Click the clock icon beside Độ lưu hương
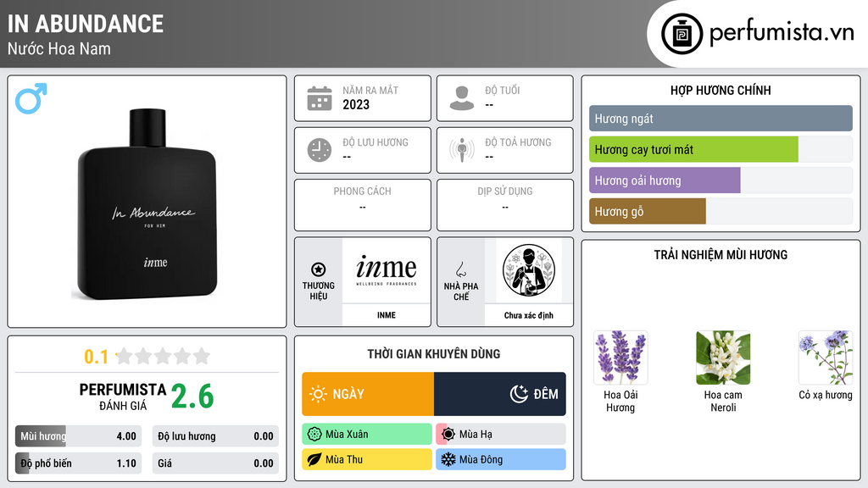Screen dimensions: 868x488 point(320,150)
